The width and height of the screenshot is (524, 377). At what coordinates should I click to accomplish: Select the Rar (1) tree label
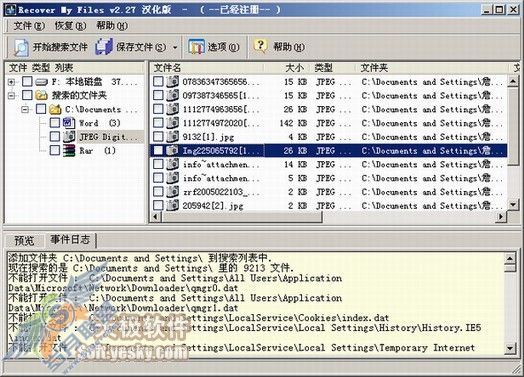97,150
